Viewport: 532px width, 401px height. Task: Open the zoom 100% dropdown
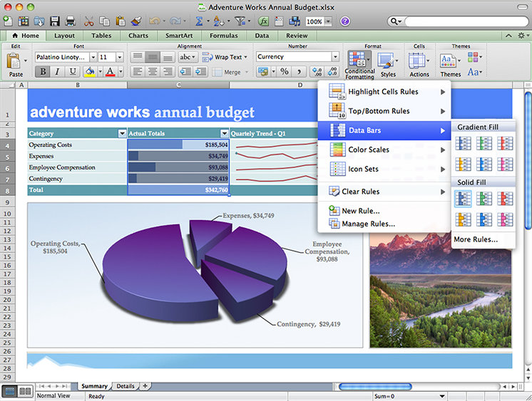tap(328, 21)
